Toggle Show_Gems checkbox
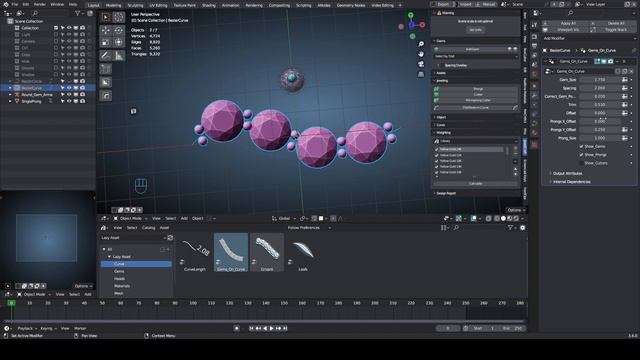 coord(581,146)
